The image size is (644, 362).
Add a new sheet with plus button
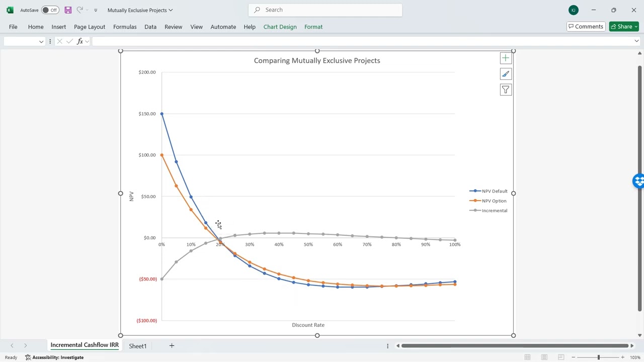[x=172, y=345]
